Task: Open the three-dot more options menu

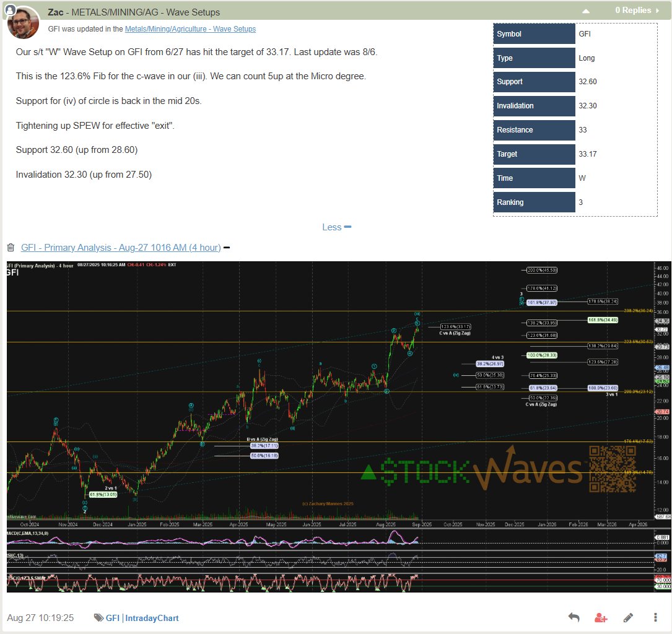Action: (x=655, y=617)
